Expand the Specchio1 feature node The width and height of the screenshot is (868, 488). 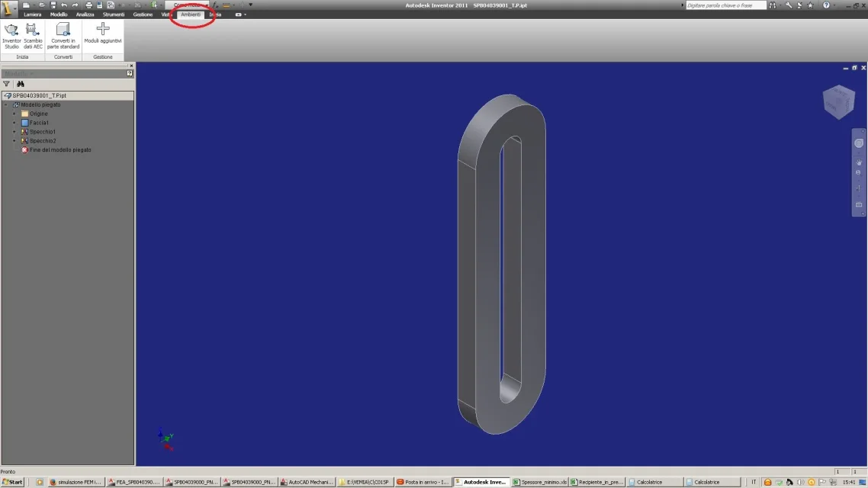[15, 132]
